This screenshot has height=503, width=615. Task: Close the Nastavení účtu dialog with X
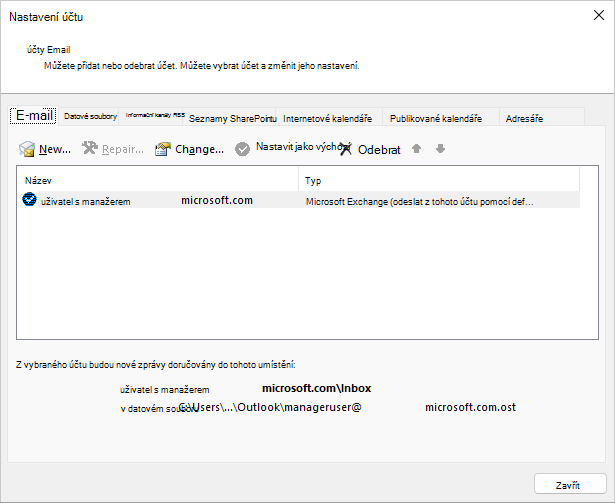click(x=599, y=15)
